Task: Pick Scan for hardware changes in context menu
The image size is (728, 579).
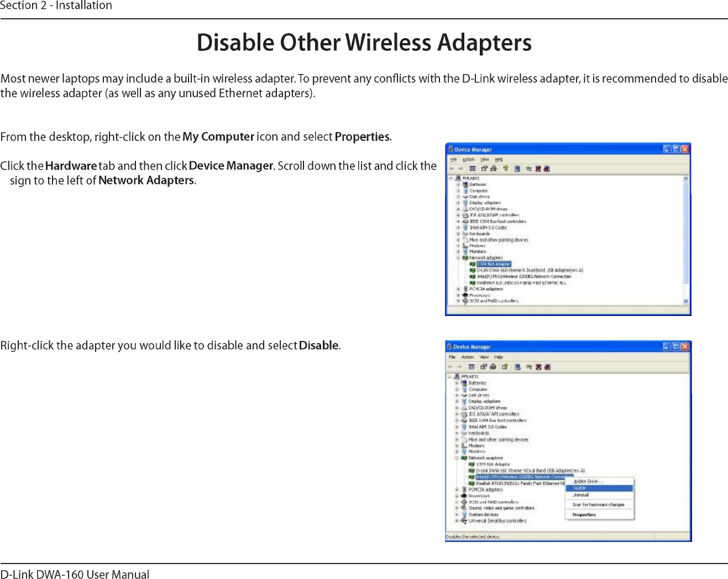Action: tap(600, 504)
